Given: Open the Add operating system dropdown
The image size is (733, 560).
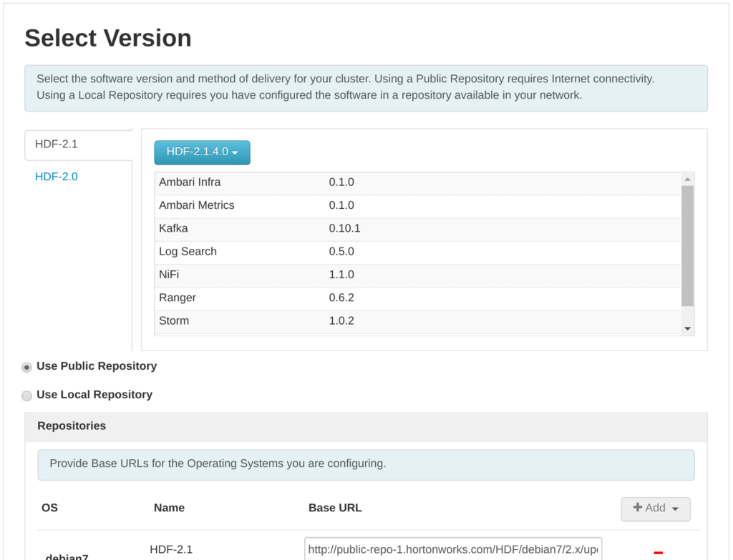Looking at the screenshot, I should 656,509.
